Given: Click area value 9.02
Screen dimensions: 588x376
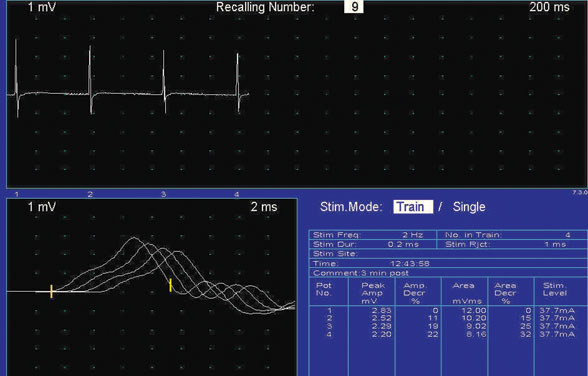Looking at the screenshot, I should point(476,326).
